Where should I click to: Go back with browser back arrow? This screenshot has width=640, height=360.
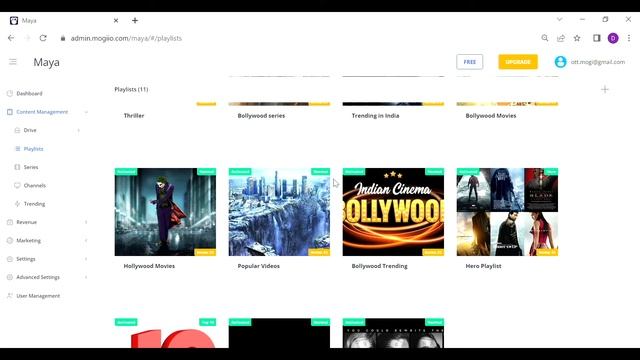click(x=11, y=38)
